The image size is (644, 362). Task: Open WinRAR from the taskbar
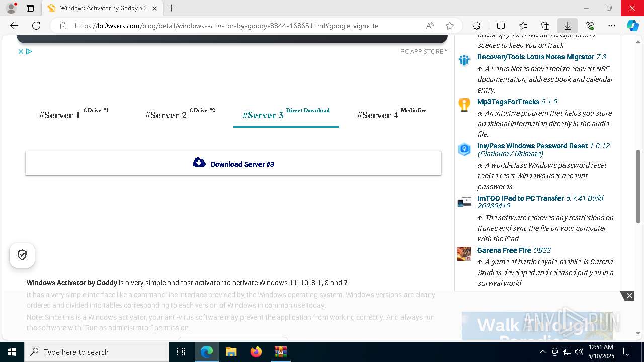[x=280, y=352]
